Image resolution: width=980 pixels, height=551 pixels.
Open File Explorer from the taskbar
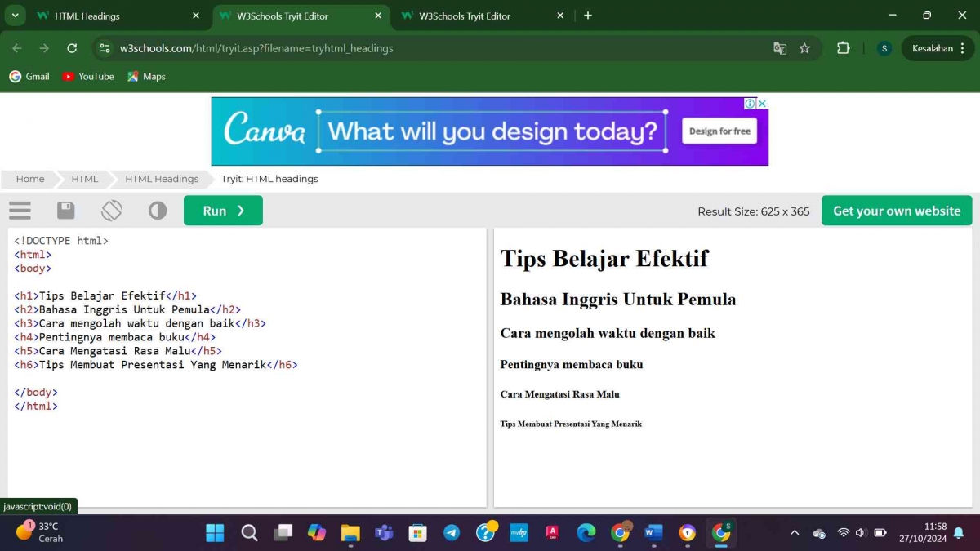(350, 533)
